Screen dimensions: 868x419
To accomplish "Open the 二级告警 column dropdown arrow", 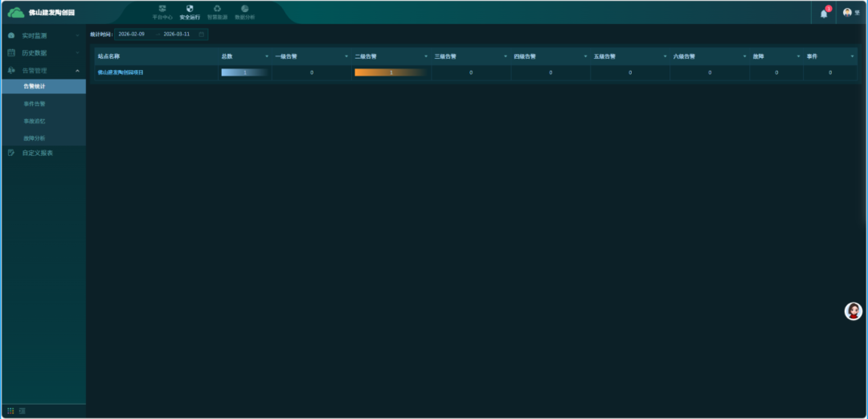I will coord(426,56).
